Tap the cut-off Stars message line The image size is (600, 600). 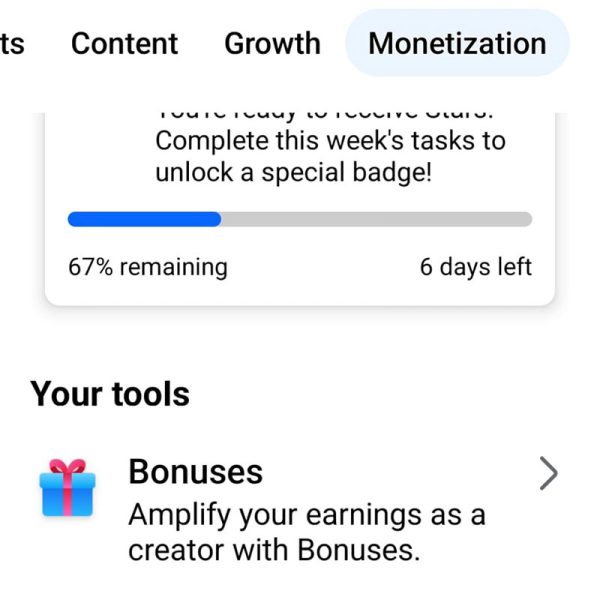click(x=325, y=114)
